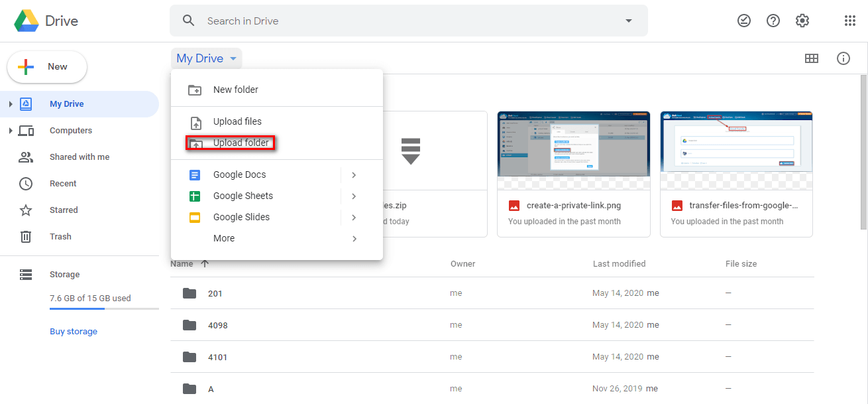This screenshot has height=404, width=868.
Task: Click the image icon beside transfer-files-from-google
Action: [677, 206]
